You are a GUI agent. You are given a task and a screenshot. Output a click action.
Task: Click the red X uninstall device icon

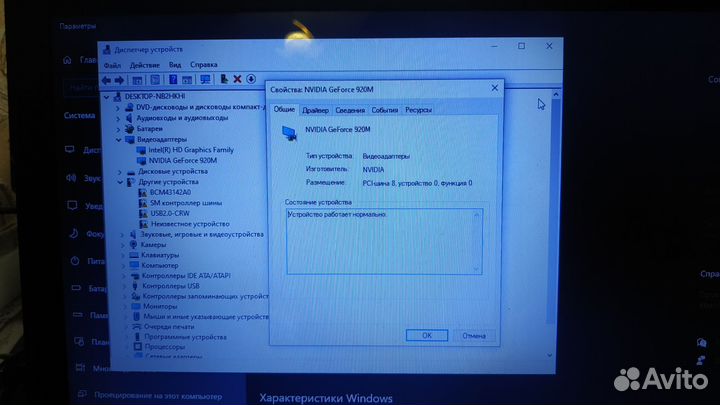click(x=237, y=79)
